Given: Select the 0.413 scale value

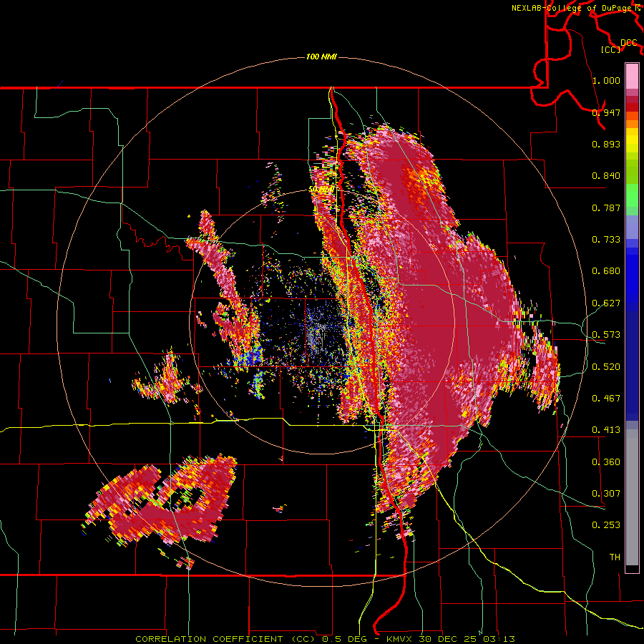Looking at the screenshot, I should click(x=606, y=430).
